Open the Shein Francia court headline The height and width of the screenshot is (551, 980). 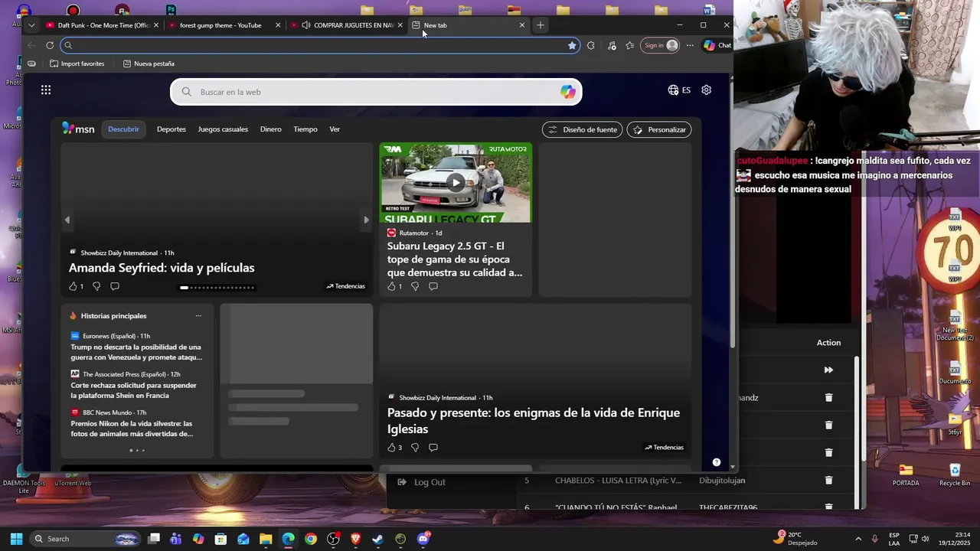tap(134, 390)
